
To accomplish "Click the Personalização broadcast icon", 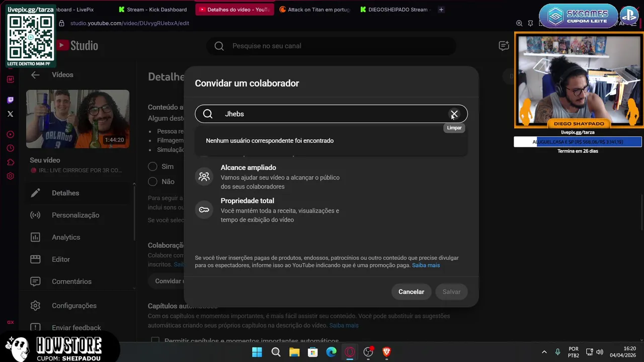I will click(x=35, y=215).
